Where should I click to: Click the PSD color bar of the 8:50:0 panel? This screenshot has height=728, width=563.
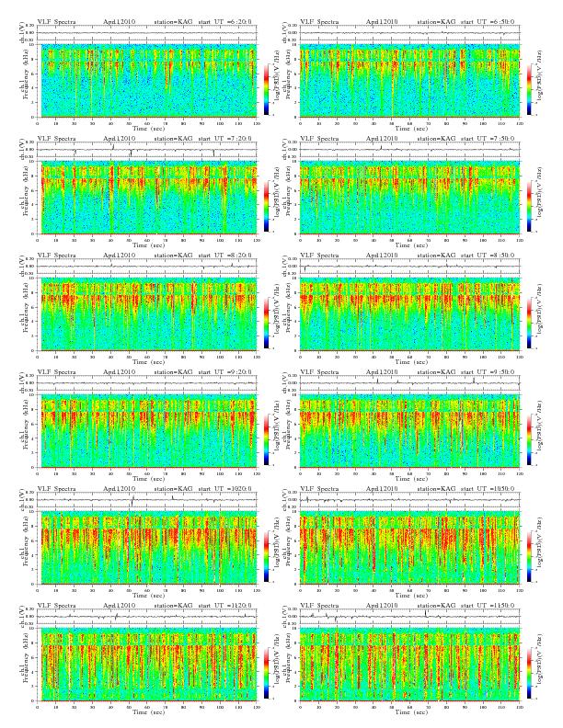coord(530,323)
